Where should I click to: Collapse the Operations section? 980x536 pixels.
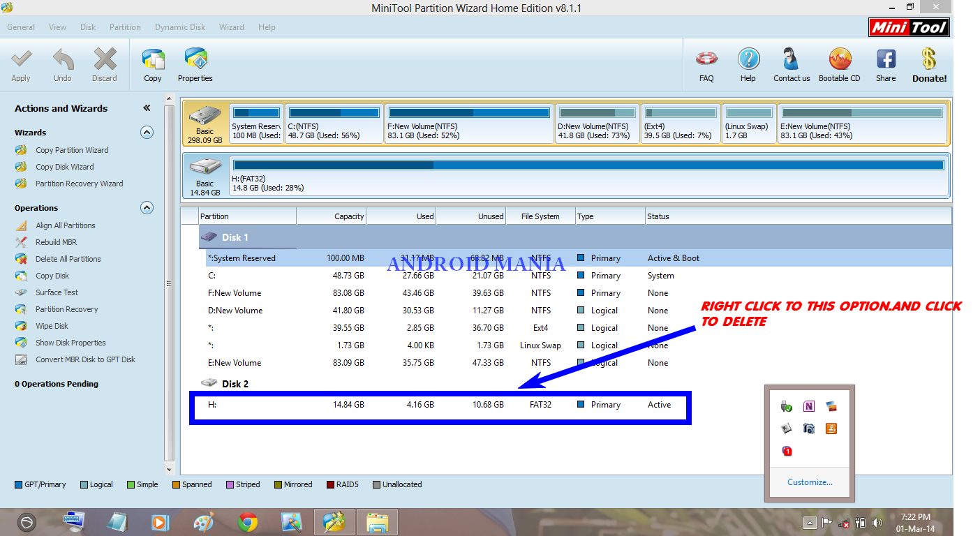(x=147, y=207)
